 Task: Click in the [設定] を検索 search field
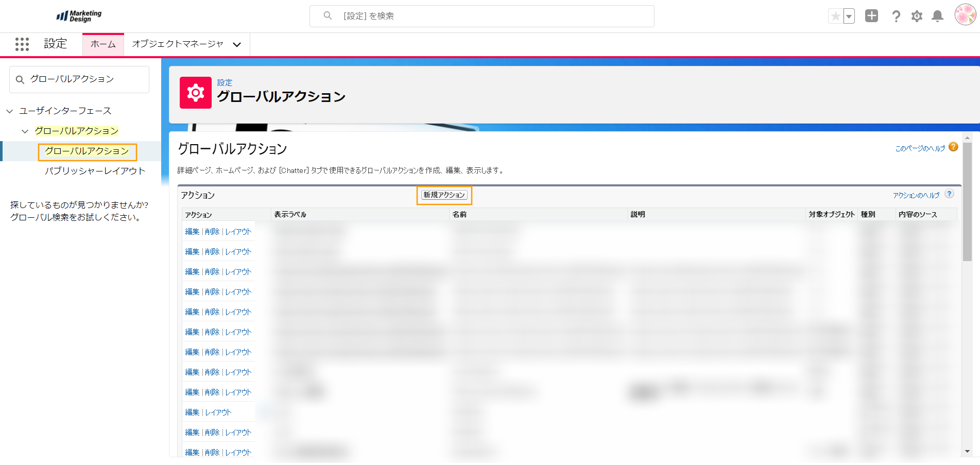pos(482,16)
